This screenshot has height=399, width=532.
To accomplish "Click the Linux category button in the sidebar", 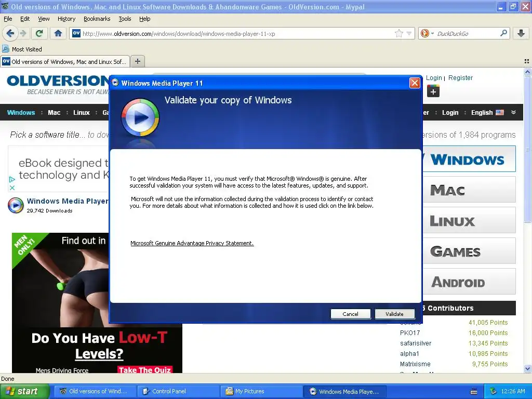I will tap(469, 220).
